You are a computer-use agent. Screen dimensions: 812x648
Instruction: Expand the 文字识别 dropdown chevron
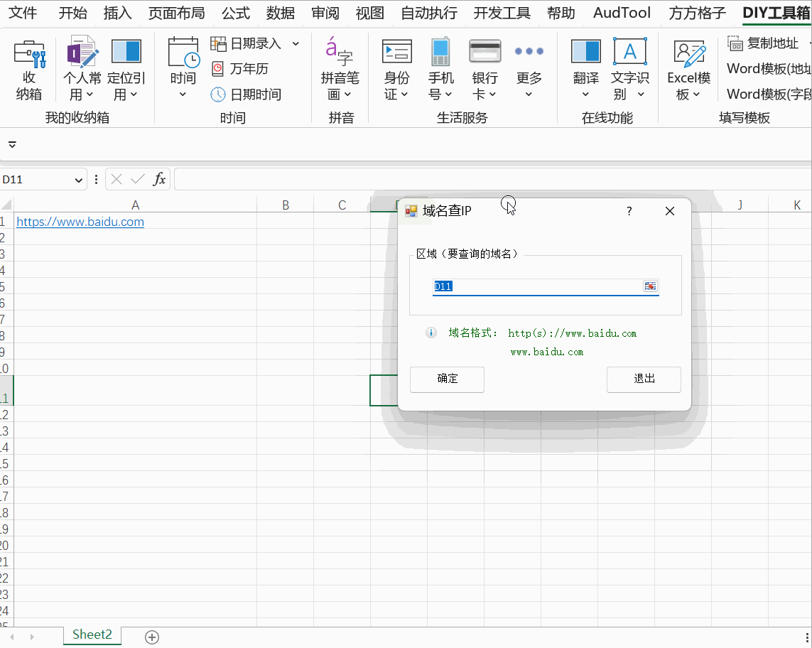click(x=641, y=94)
